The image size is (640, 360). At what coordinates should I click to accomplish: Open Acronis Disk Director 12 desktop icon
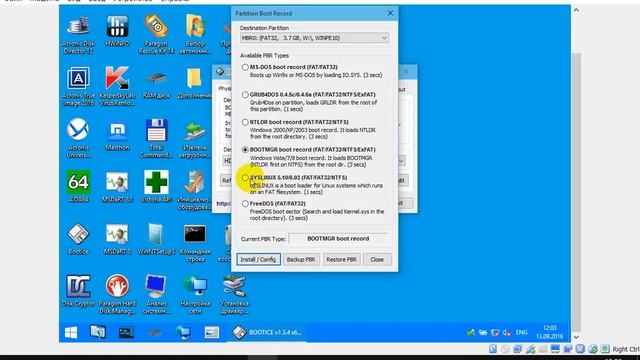[78, 35]
